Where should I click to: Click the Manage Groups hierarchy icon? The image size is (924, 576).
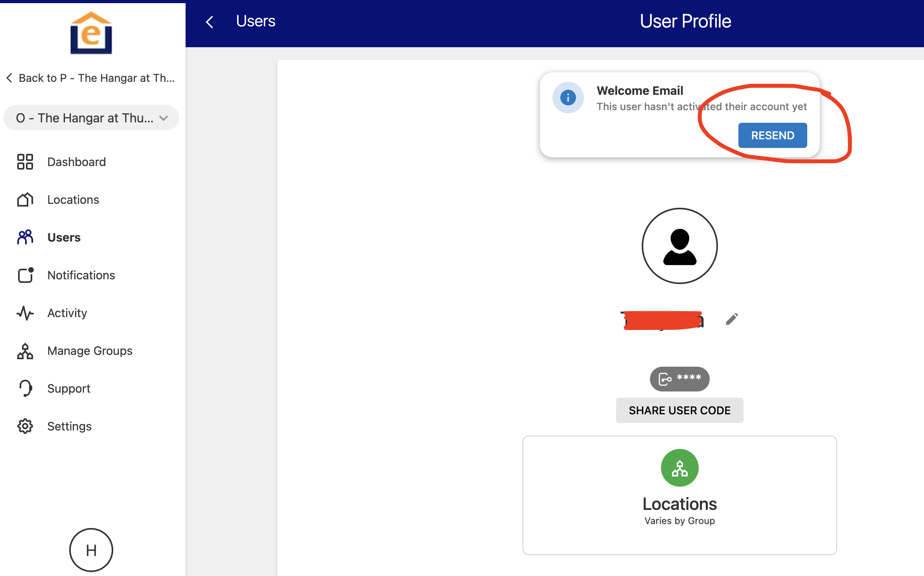(x=25, y=351)
